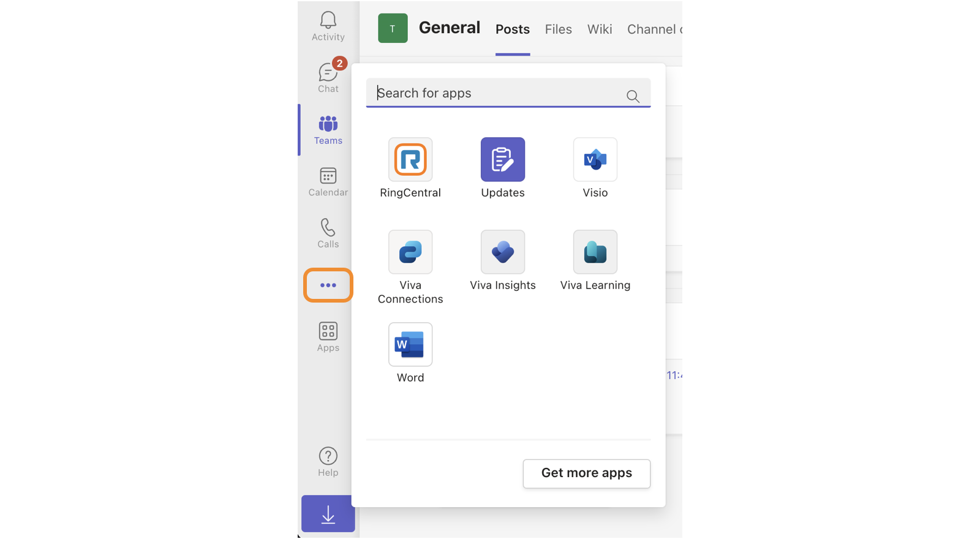Click the download desktop app button

pyautogui.click(x=328, y=514)
